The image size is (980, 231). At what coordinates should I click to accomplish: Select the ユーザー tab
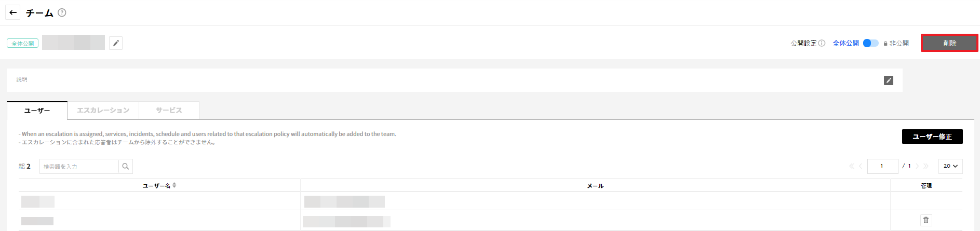point(37,111)
